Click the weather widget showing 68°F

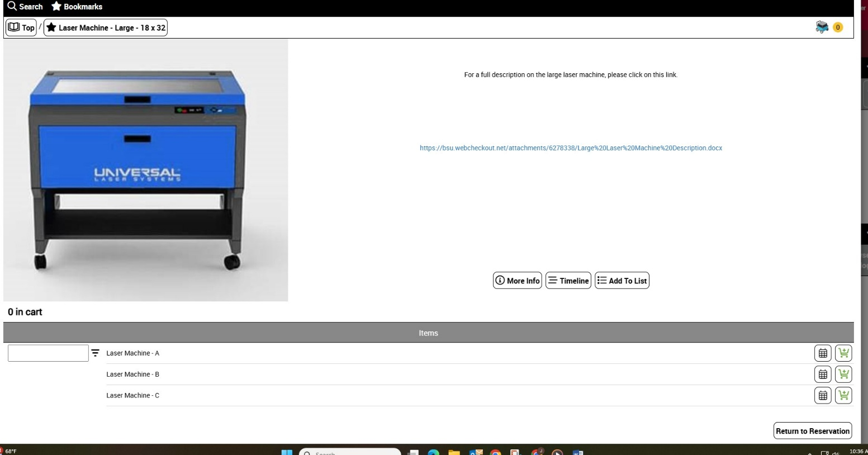[x=10, y=451]
